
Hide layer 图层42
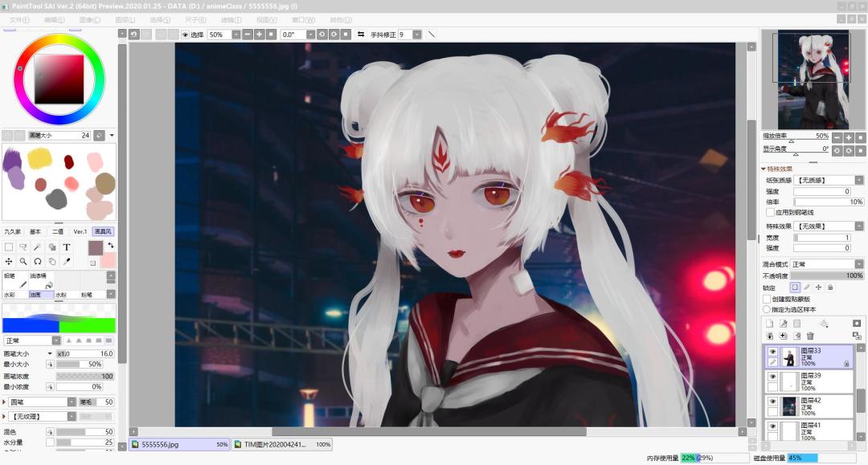pos(773,402)
